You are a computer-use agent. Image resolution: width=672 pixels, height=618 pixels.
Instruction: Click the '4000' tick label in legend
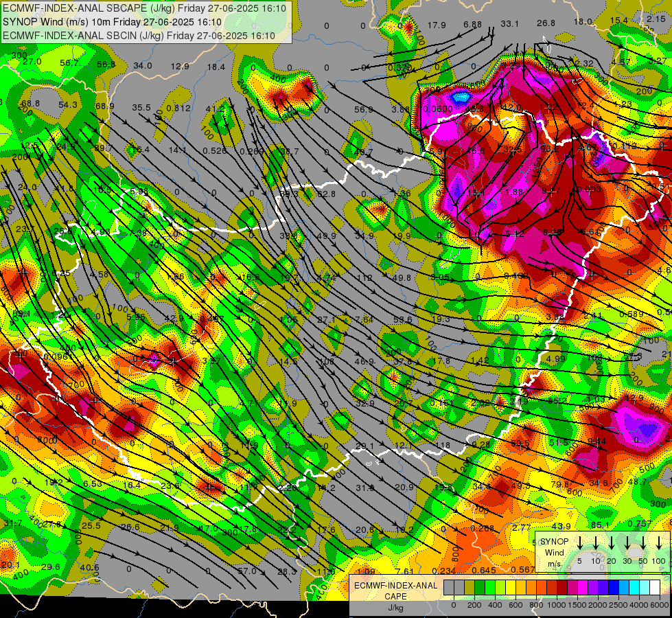point(640,605)
